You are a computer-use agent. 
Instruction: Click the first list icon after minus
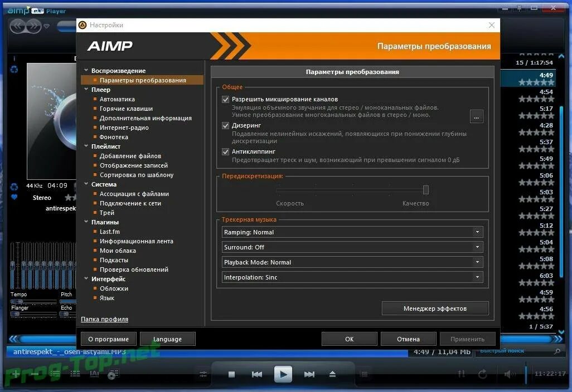(x=55, y=374)
